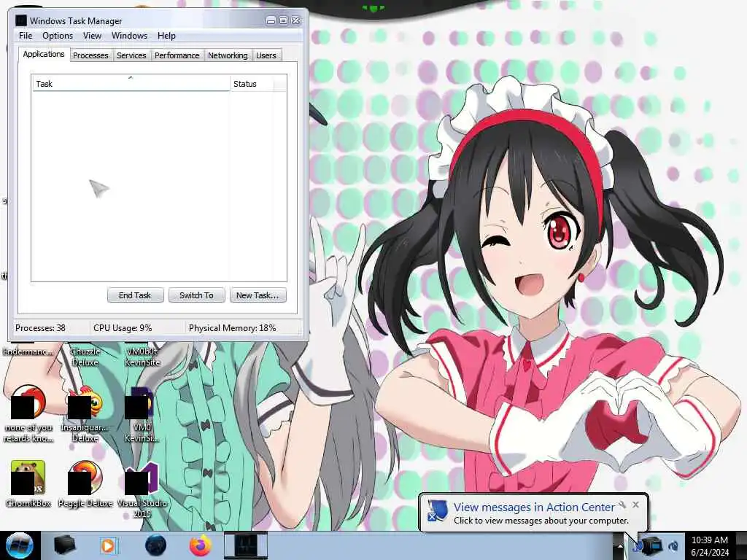Maximize the Windows Task Manager window
This screenshot has height=560, width=747.
(283, 20)
